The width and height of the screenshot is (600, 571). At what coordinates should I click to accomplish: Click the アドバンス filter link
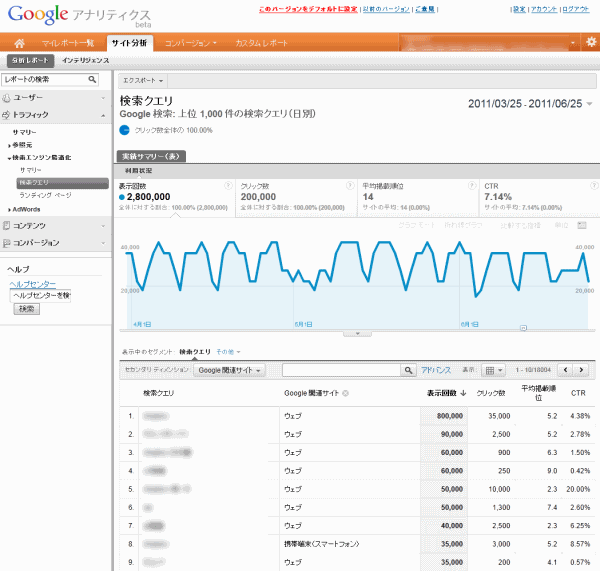coord(436,370)
